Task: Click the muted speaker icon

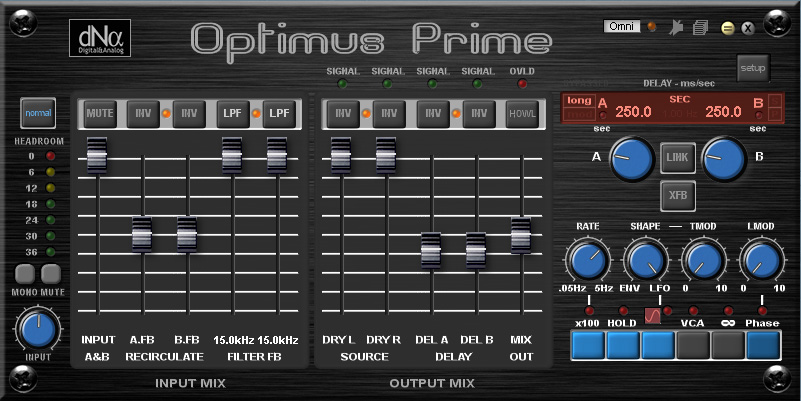Action: [676, 27]
